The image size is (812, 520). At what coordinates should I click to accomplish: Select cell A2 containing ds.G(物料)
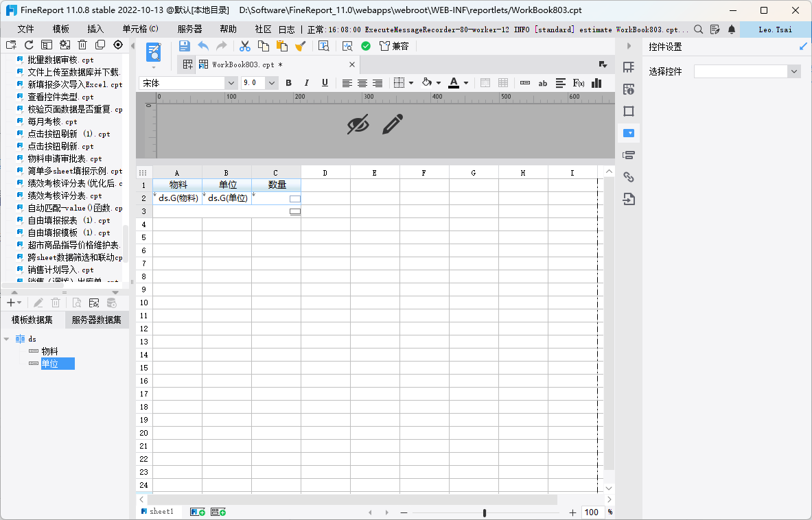click(x=178, y=198)
